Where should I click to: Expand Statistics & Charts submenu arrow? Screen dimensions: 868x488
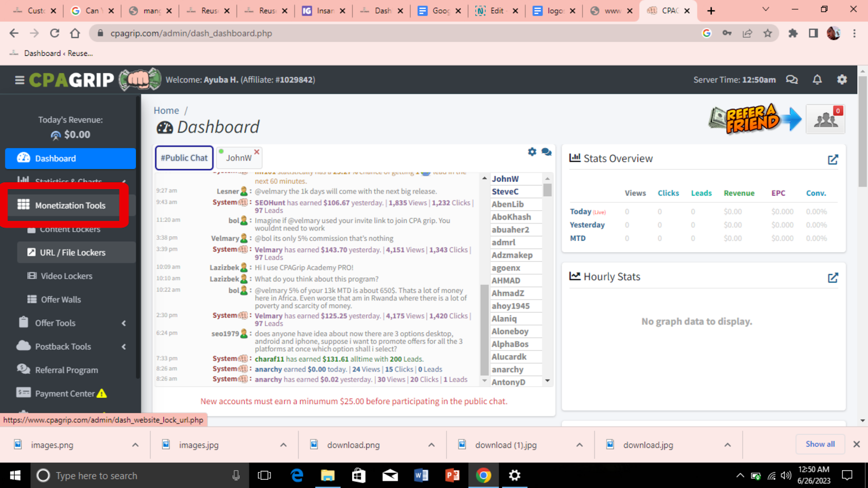click(124, 181)
